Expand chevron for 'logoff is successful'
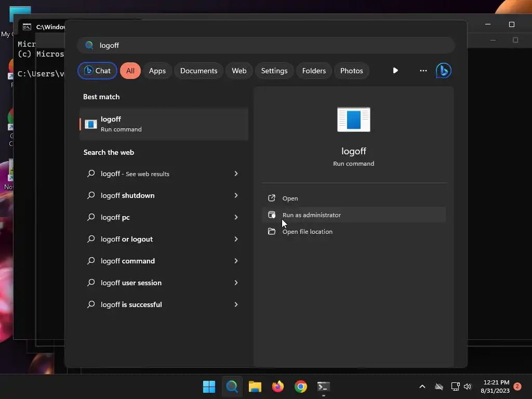The height and width of the screenshot is (399, 532). 236,304
